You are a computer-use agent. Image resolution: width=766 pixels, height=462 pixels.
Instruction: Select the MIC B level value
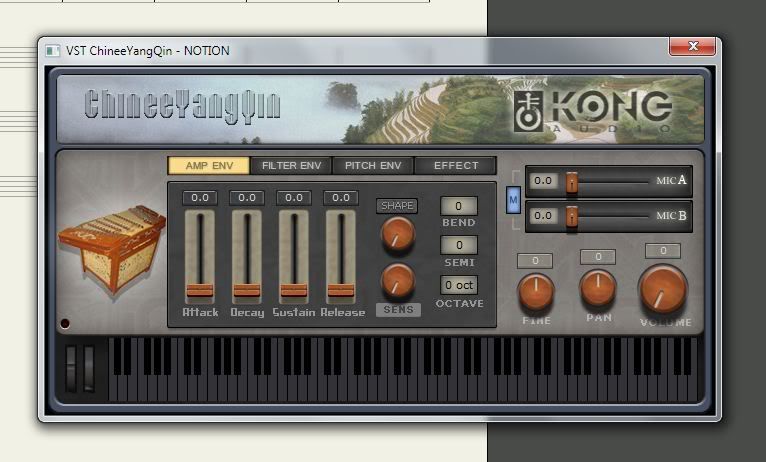[543, 216]
